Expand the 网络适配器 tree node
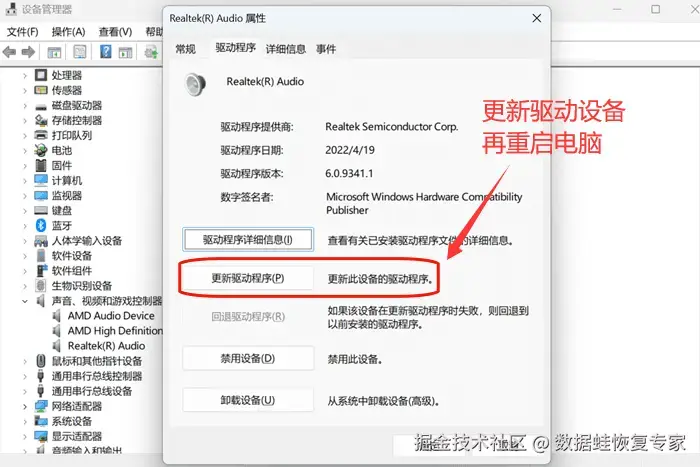Image resolution: width=700 pixels, height=467 pixels. click(x=25, y=406)
